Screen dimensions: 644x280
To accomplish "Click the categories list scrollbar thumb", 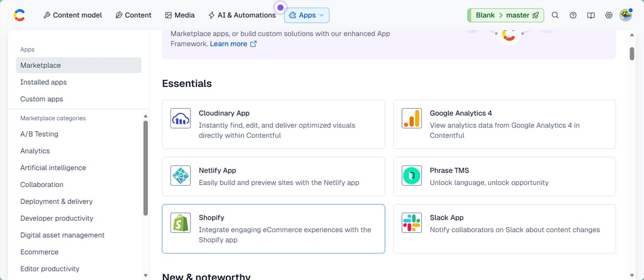I will coord(145,168).
